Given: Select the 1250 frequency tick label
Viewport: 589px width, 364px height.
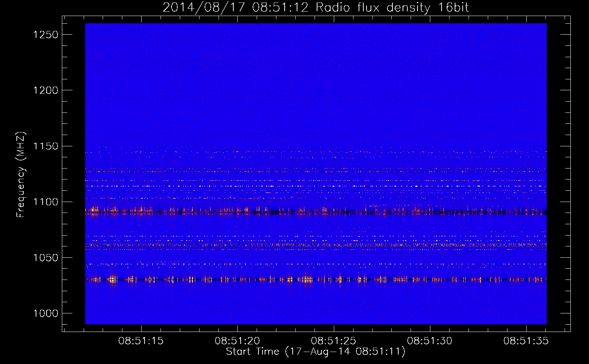Looking at the screenshot, I should click(46, 35).
